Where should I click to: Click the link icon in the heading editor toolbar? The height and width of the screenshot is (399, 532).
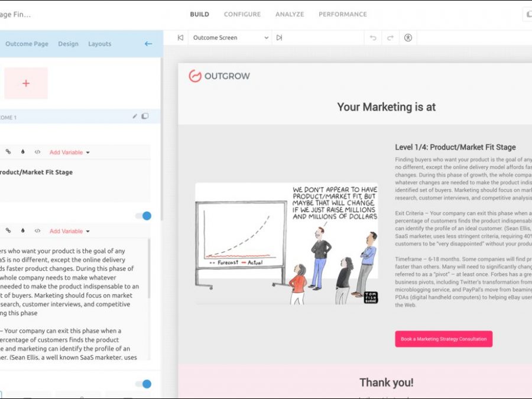[x=8, y=152]
